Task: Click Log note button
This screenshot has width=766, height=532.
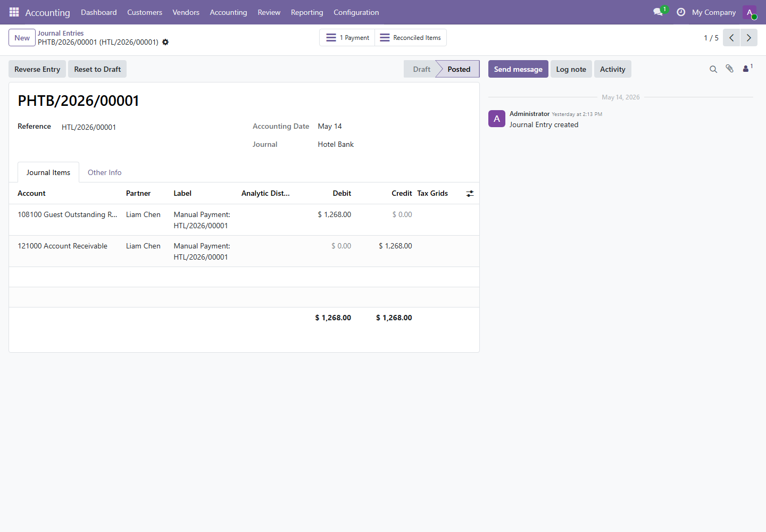Action: pos(571,69)
